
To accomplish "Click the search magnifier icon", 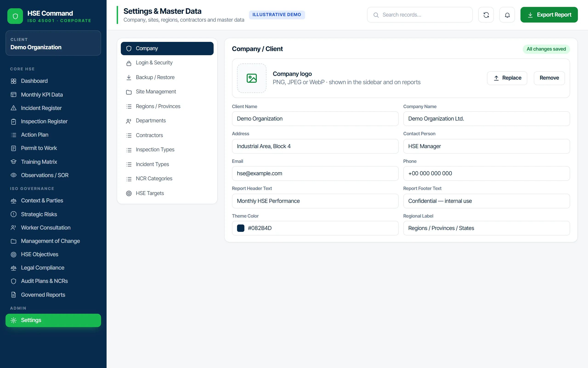I will click(376, 15).
